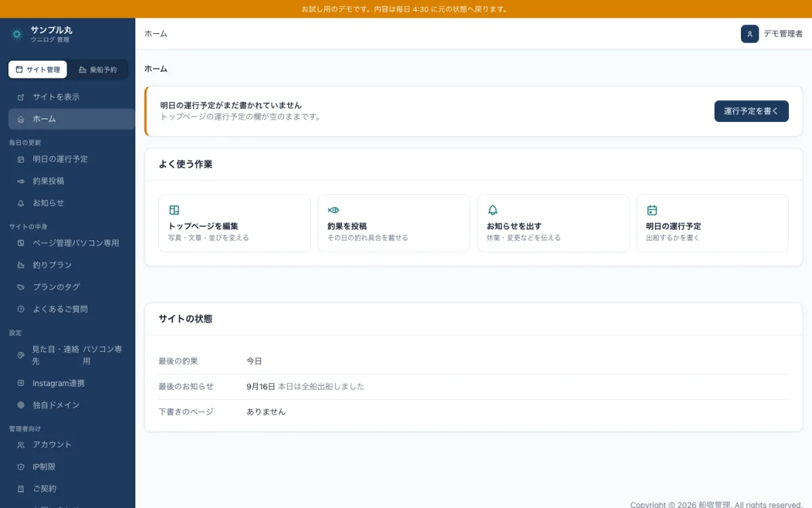812x508 pixels.
Task: Click the 下書きのページ row label
Action: click(x=185, y=412)
